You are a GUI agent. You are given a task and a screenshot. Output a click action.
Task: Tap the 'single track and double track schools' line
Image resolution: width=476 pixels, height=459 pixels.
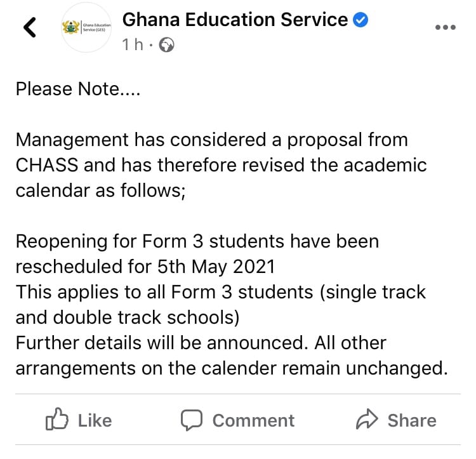tap(221, 305)
